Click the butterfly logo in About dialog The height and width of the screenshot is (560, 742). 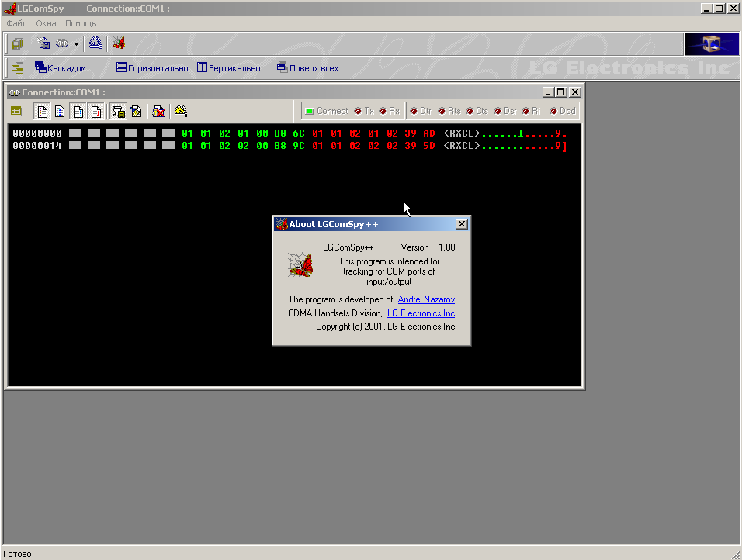click(x=300, y=264)
